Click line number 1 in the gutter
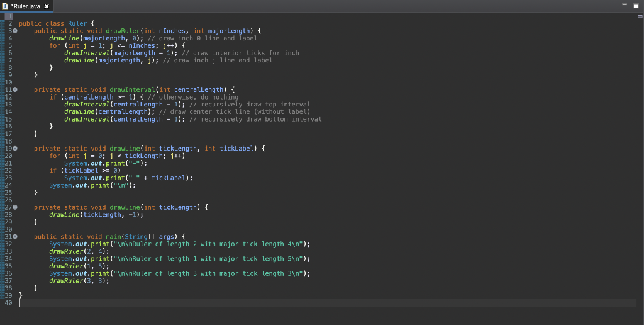 (10, 16)
